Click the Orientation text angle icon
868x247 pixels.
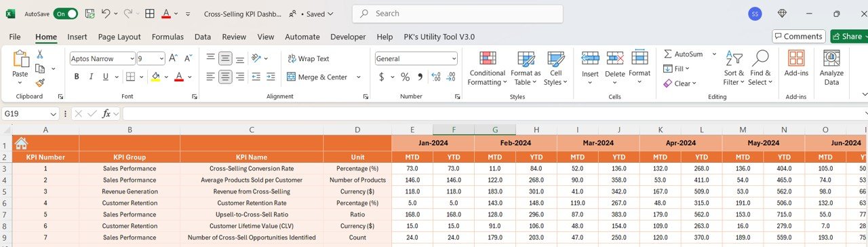point(257,58)
